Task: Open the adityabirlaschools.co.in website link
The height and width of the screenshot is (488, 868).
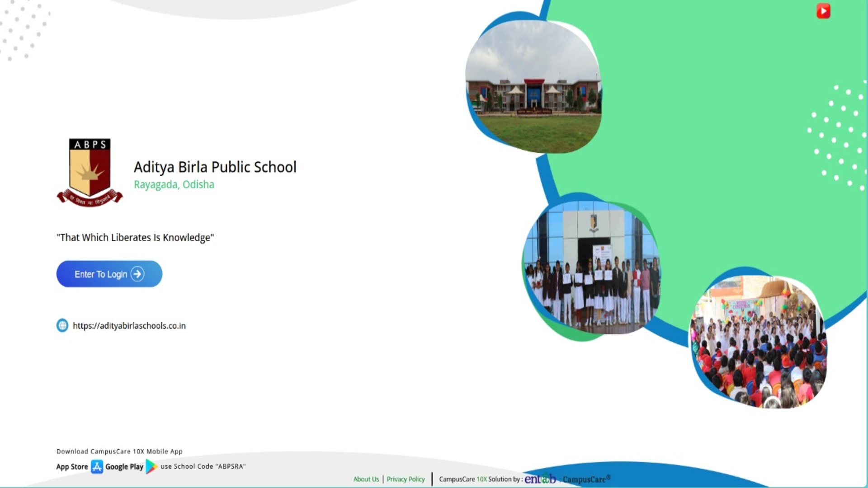Action: coord(129,326)
